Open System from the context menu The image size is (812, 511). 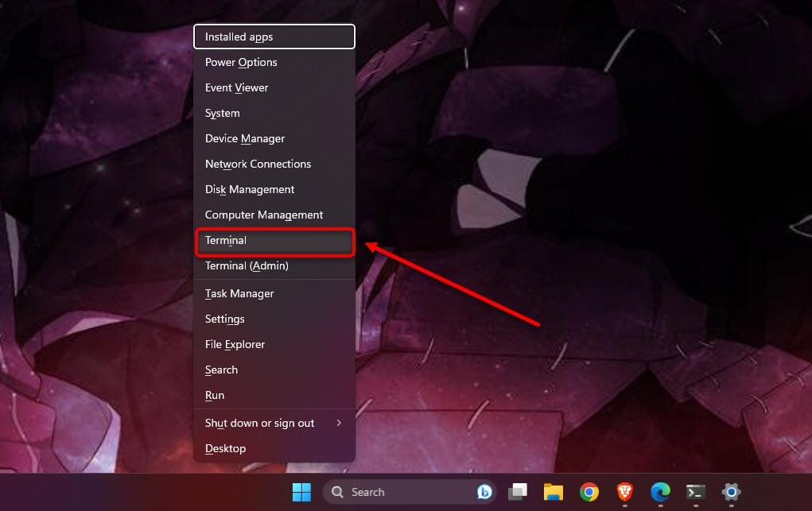coord(274,113)
